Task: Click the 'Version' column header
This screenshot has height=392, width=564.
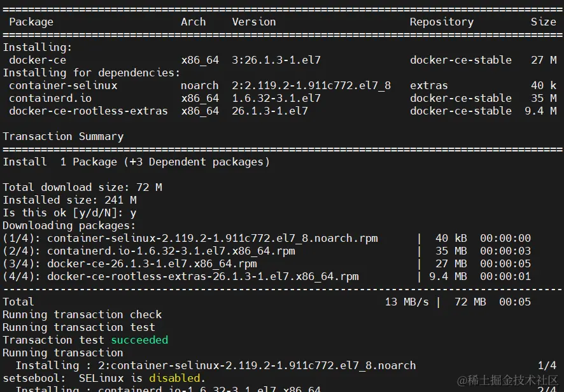Action: point(254,22)
